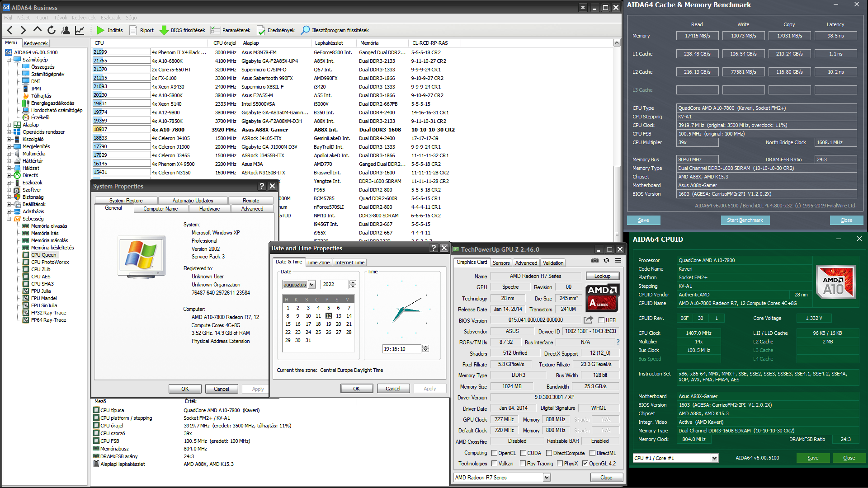Go back with the AIDA64 back arrow
868x488 pixels.
point(10,30)
